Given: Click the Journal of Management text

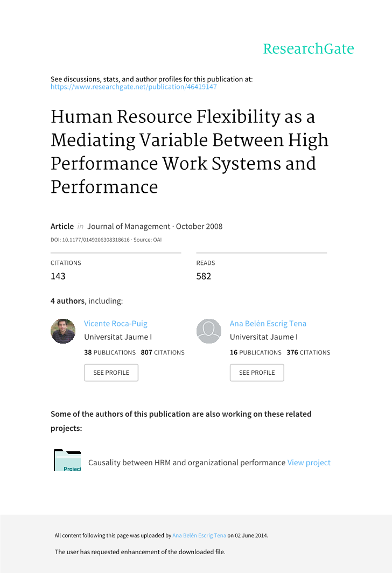Looking at the screenshot, I should click(x=129, y=226).
